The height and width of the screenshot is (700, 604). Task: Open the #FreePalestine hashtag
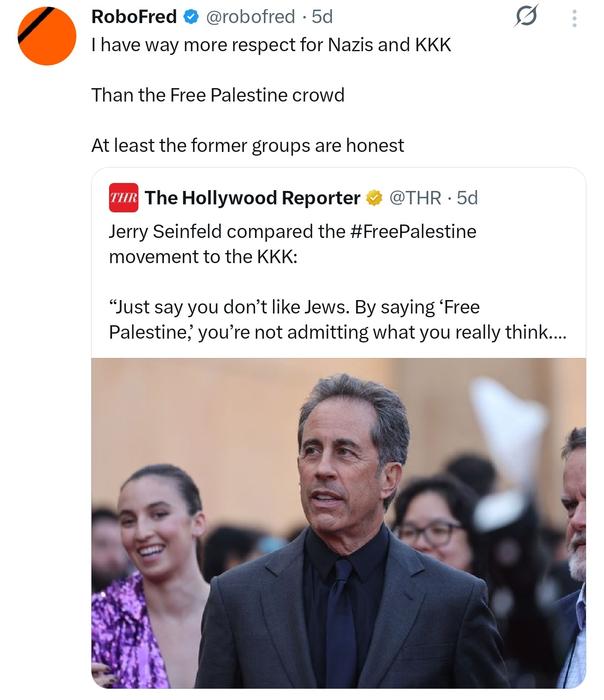tap(413, 231)
